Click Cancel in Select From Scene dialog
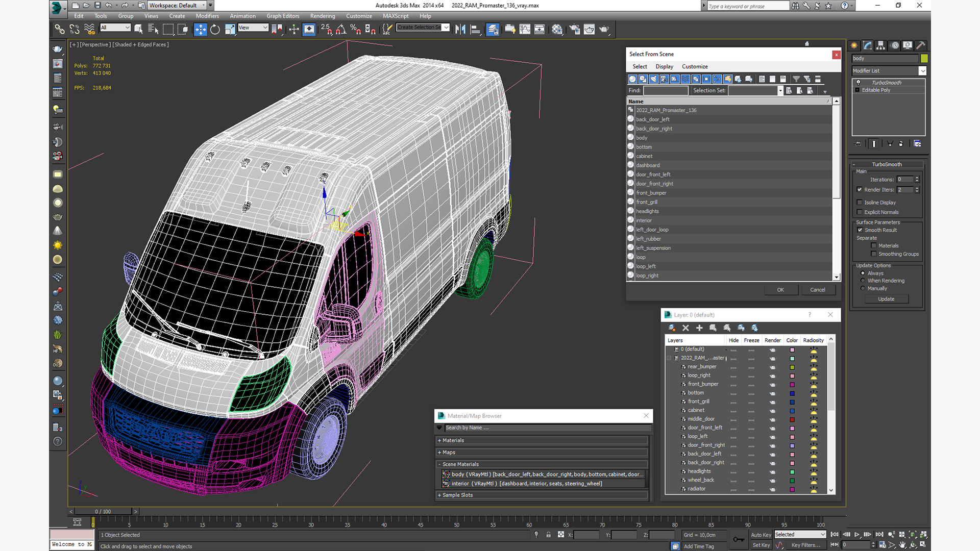The width and height of the screenshot is (980, 551). (818, 290)
